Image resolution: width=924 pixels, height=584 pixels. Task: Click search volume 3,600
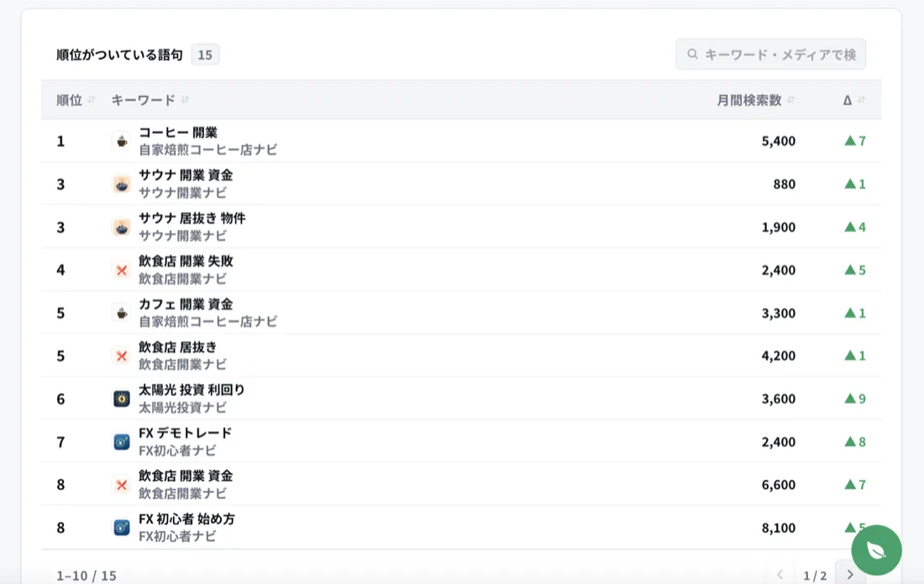coord(779,399)
